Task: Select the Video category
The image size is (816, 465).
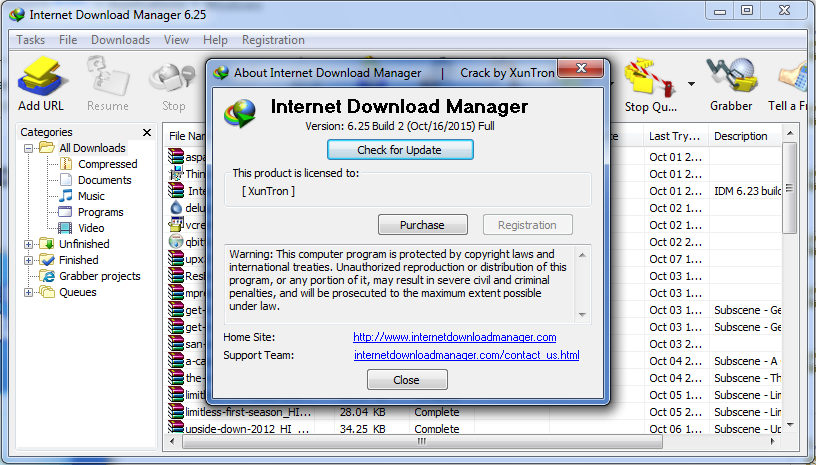Action: (91, 228)
